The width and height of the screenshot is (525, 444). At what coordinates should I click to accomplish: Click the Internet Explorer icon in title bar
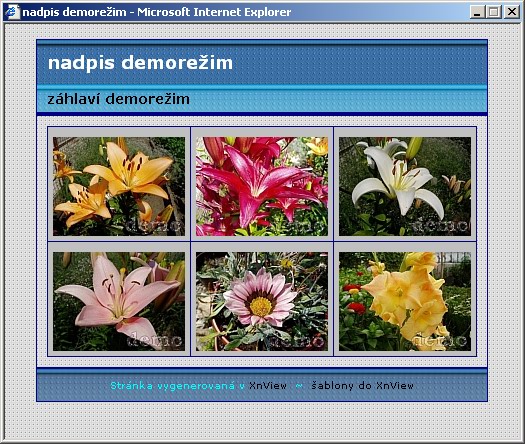(13, 12)
